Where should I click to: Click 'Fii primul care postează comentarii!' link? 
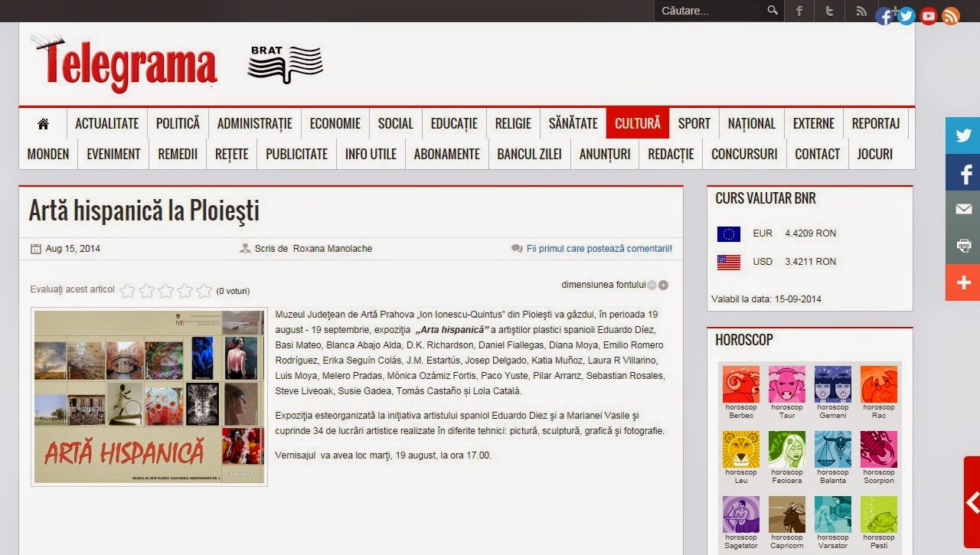[599, 249]
